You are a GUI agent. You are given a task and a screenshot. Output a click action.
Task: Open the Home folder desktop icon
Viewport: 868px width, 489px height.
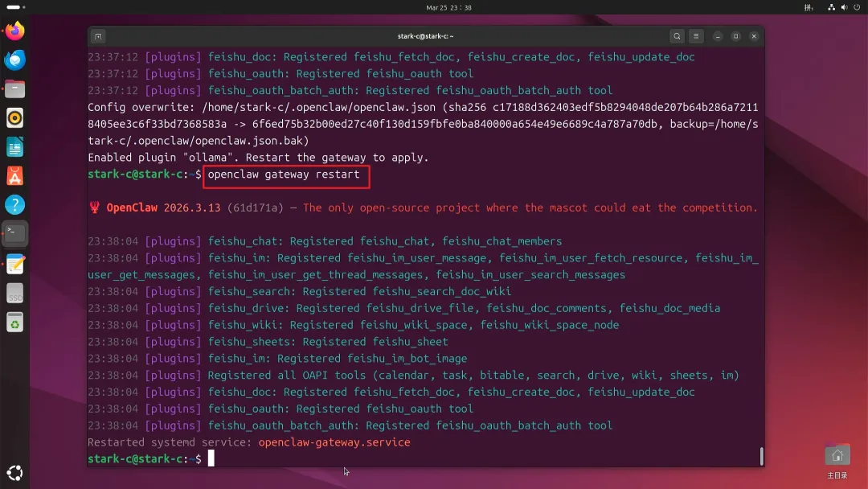point(837,461)
